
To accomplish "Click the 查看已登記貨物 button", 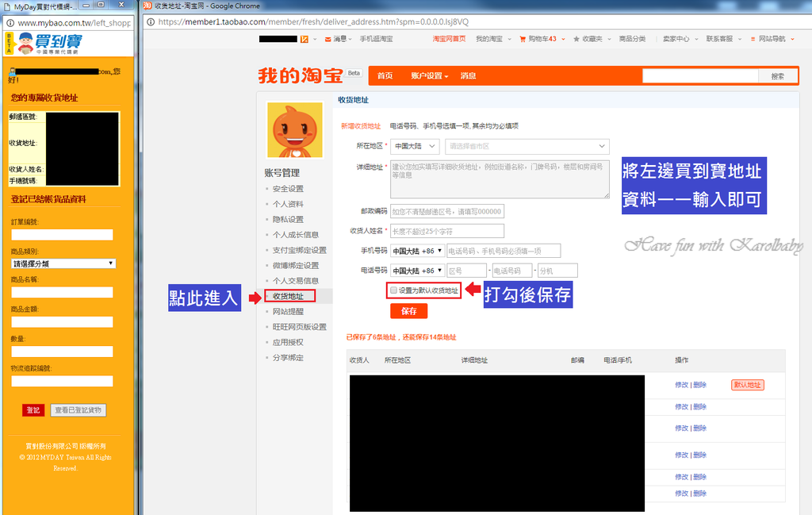I will [79, 410].
